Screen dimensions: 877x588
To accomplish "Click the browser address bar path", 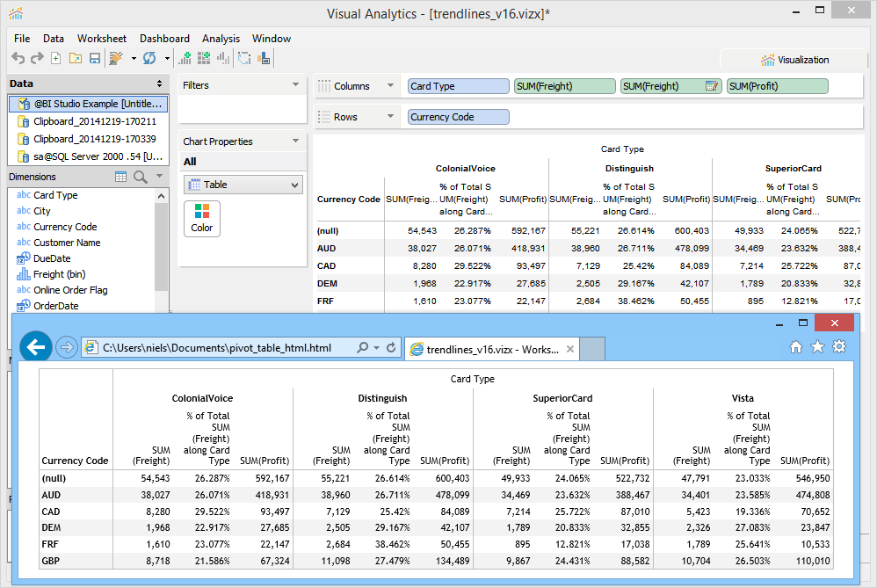I will [217, 348].
